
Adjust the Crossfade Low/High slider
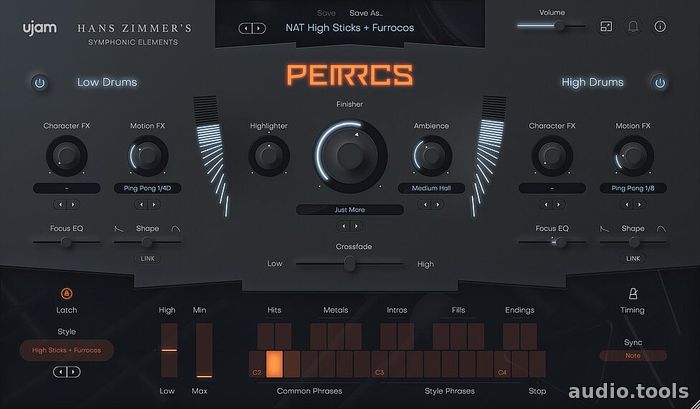pos(350,263)
